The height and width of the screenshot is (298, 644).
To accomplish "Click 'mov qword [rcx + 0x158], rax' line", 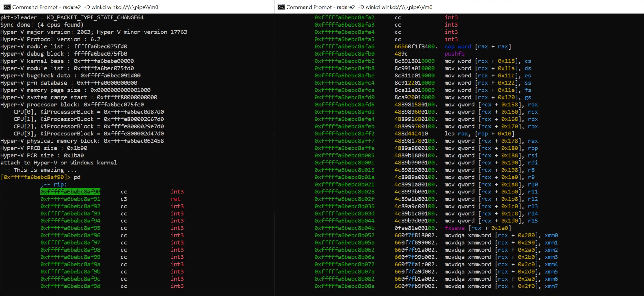I will (x=491, y=105).
